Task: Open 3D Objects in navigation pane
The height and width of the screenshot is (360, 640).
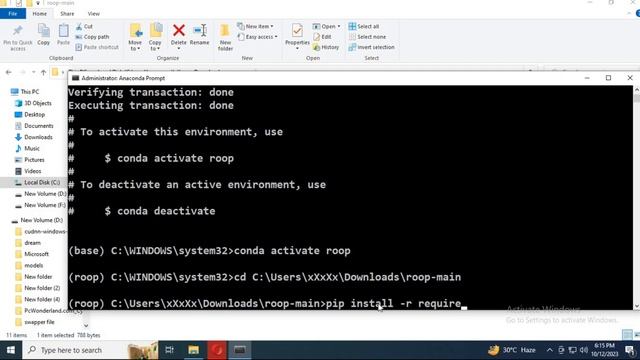Action: point(33,103)
